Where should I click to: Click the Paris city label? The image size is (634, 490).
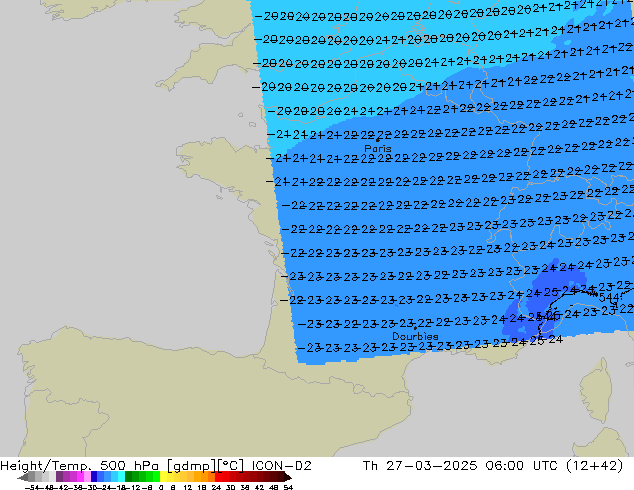pos(378,148)
